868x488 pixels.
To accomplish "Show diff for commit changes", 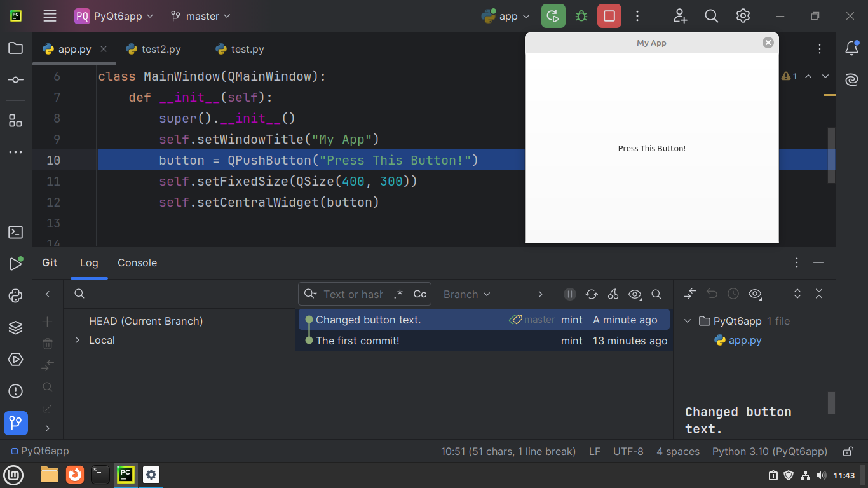I will [690, 294].
